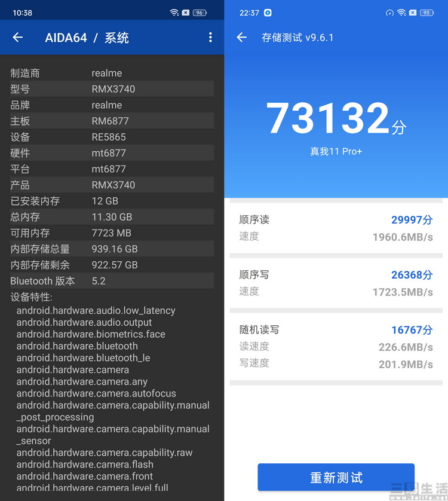448x501 pixels.
Task: Tap the blue app notification icon beside 22:37
Action: (268, 13)
